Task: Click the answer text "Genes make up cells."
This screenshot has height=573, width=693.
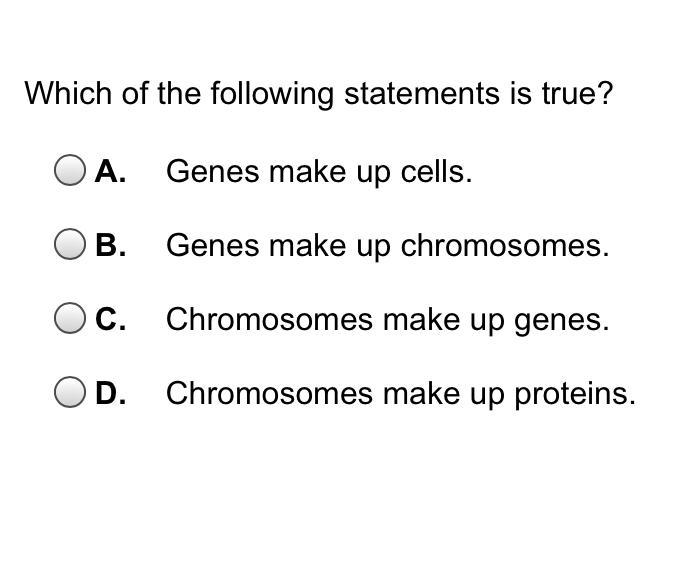Action: point(319,172)
